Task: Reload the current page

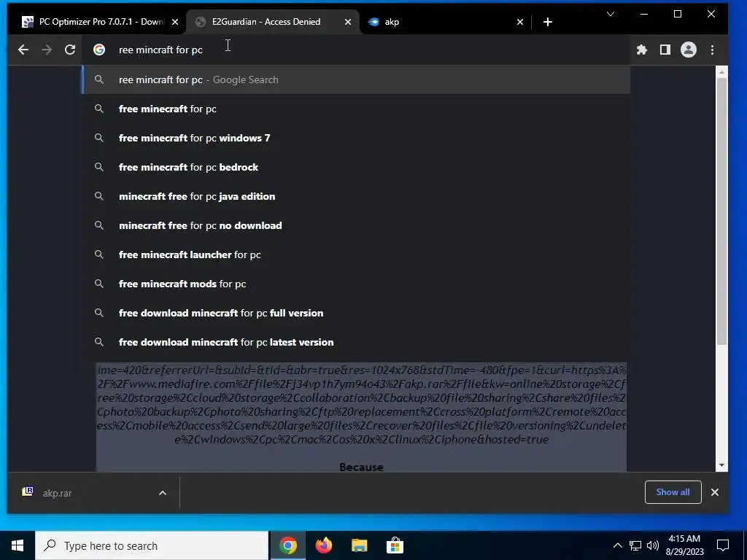Action: [x=70, y=50]
